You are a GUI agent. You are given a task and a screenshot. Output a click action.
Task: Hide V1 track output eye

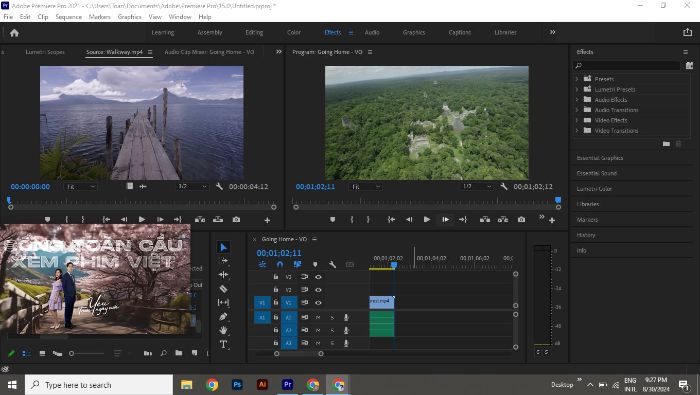pos(318,303)
